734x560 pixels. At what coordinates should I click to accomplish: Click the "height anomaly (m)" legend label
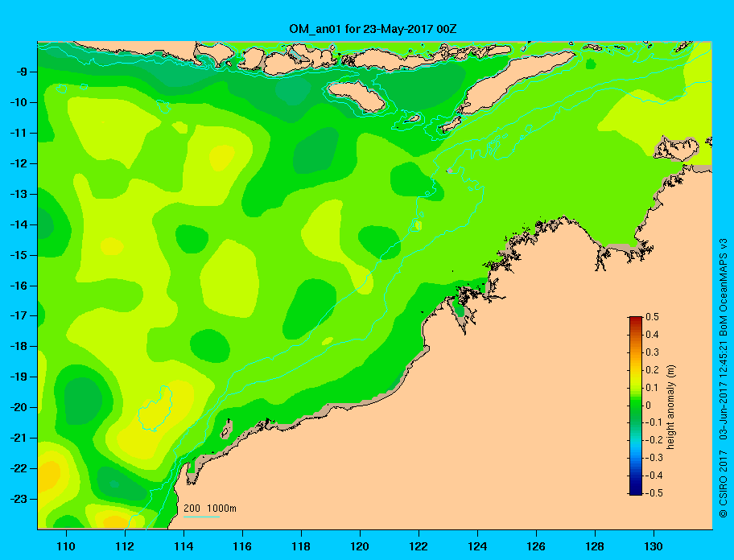[670, 407]
